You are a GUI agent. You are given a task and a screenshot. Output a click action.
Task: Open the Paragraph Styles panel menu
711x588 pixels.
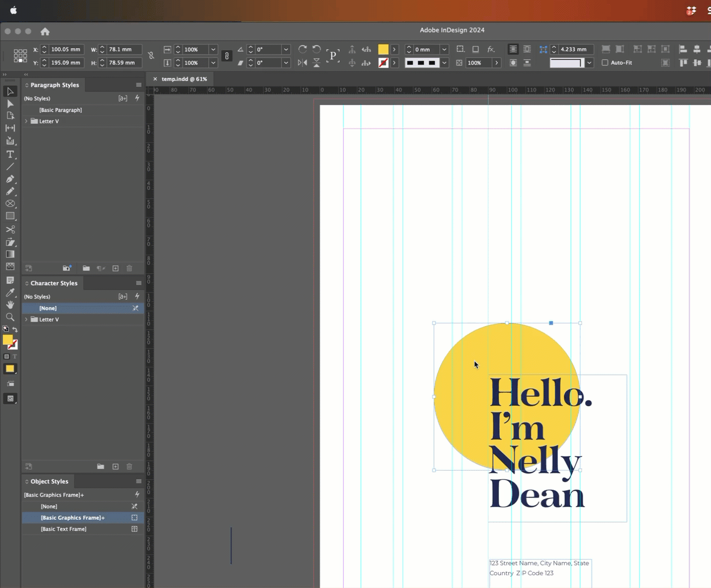(138, 85)
